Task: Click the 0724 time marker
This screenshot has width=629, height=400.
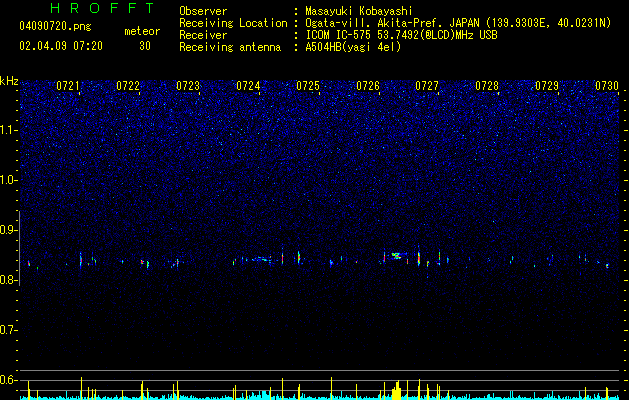Action: (248, 86)
